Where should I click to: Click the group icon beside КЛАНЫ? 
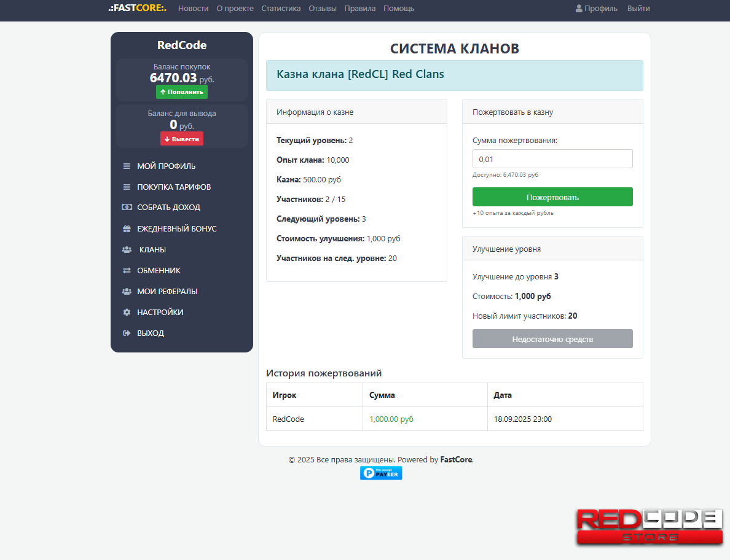(127, 250)
